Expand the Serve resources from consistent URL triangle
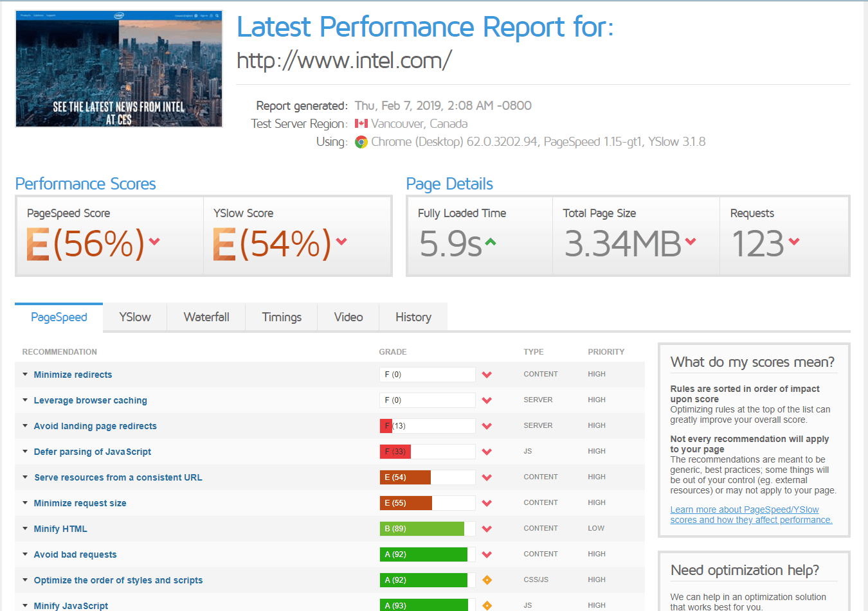The width and height of the screenshot is (868, 611). point(25,477)
